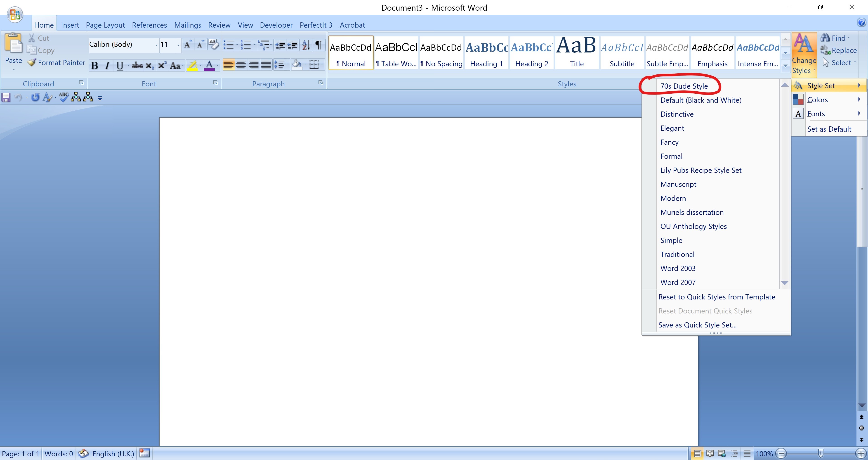
Task: Toggle Bold formatting
Action: tap(95, 65)
